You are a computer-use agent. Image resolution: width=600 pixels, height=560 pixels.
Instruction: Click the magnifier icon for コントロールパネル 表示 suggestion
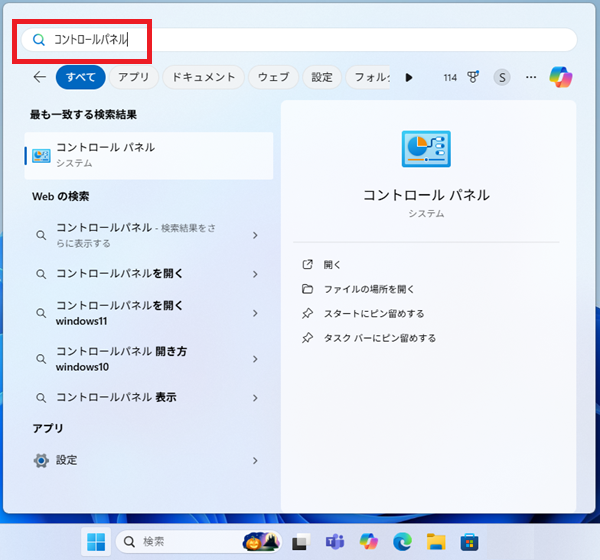(41, 398)
